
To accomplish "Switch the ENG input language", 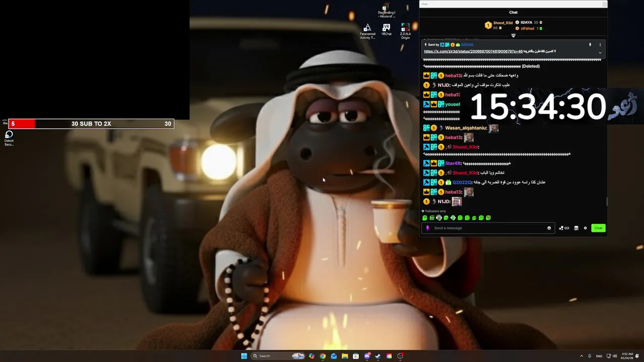I will (x=599, y=356).
